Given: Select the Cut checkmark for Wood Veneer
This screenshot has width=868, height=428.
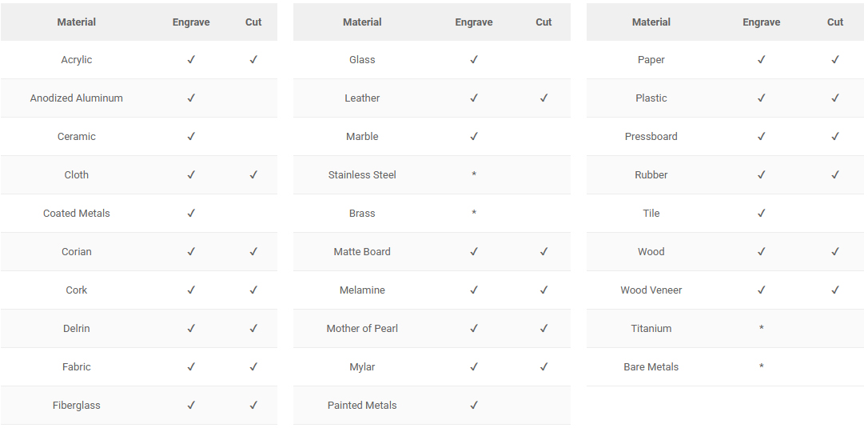Looking at the screenshot, I should point(835,290).
